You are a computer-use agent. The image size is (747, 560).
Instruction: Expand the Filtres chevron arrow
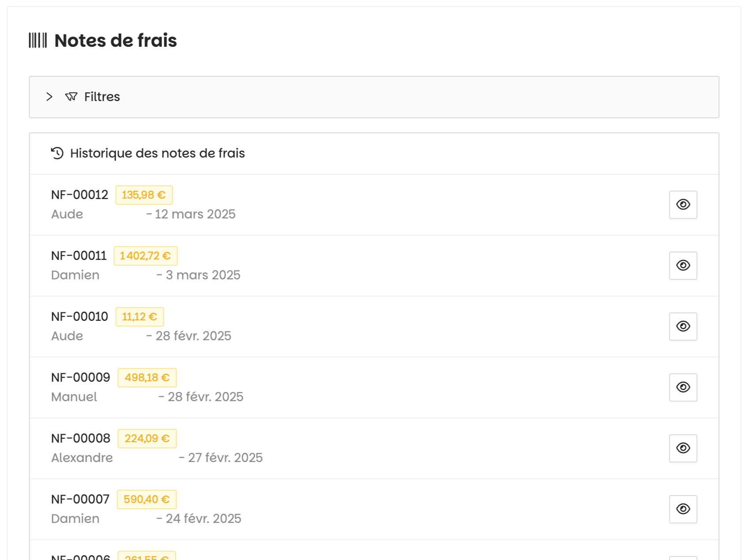pyautogui.click(x=49, y=97)
